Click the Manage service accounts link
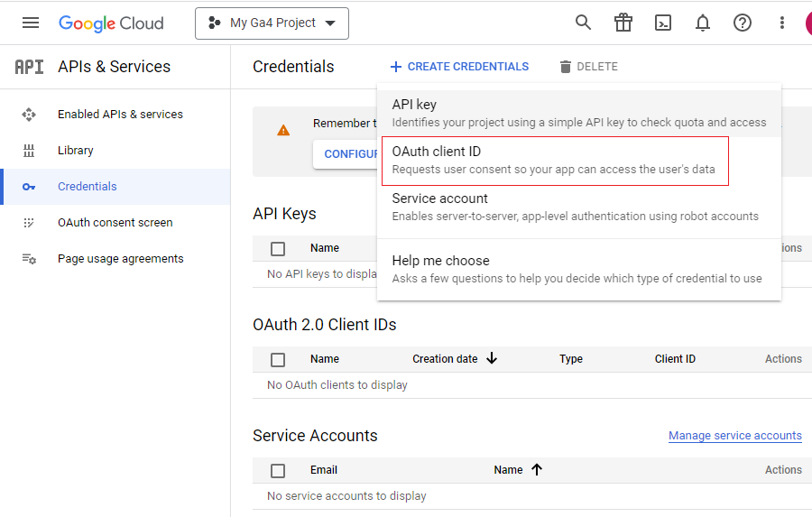Viewport: 812px width, 517px height. [734, 436]
